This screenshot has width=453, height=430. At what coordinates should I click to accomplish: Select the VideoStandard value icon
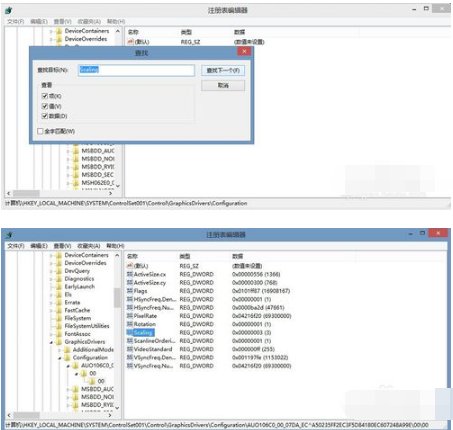click(130, 349)
